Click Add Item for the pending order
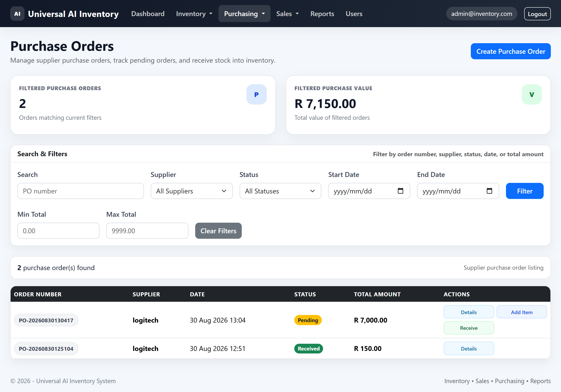The width and height of the screenshot is (561, 392). pos(522,312)
